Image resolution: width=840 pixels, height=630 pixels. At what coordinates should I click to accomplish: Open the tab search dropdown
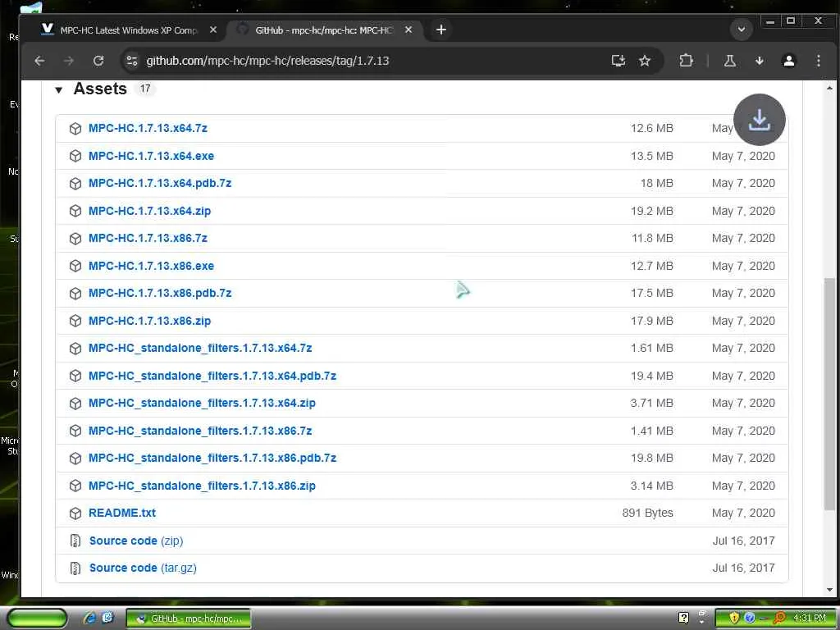(742, 30)
